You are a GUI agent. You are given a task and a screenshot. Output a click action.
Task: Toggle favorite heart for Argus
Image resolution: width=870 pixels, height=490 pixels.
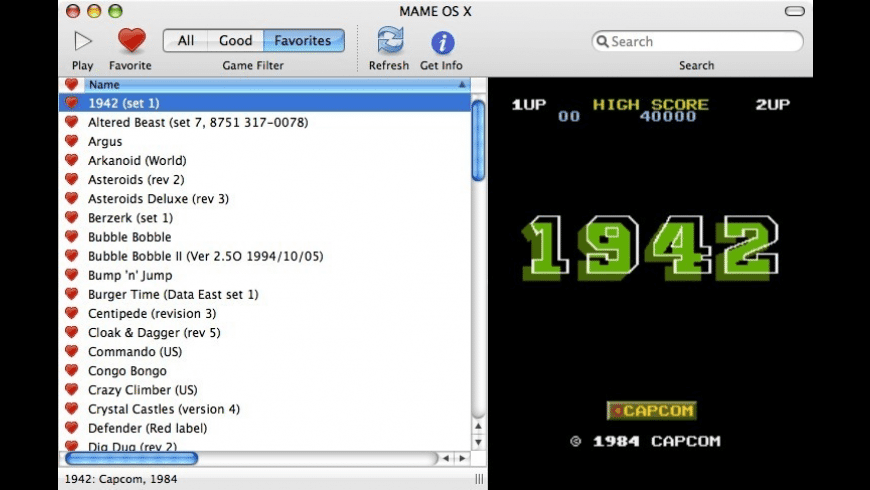71,141
